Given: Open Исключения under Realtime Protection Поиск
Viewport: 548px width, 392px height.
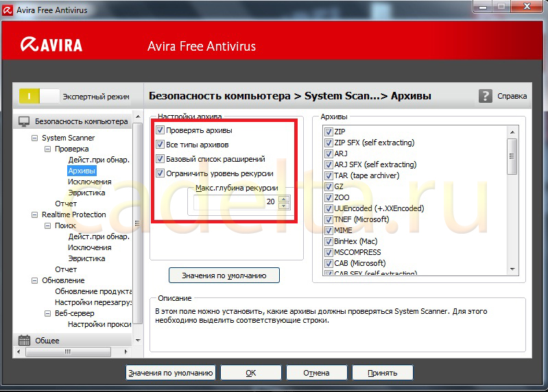Looking at the screenshot, I should click(x=90, y=247).
